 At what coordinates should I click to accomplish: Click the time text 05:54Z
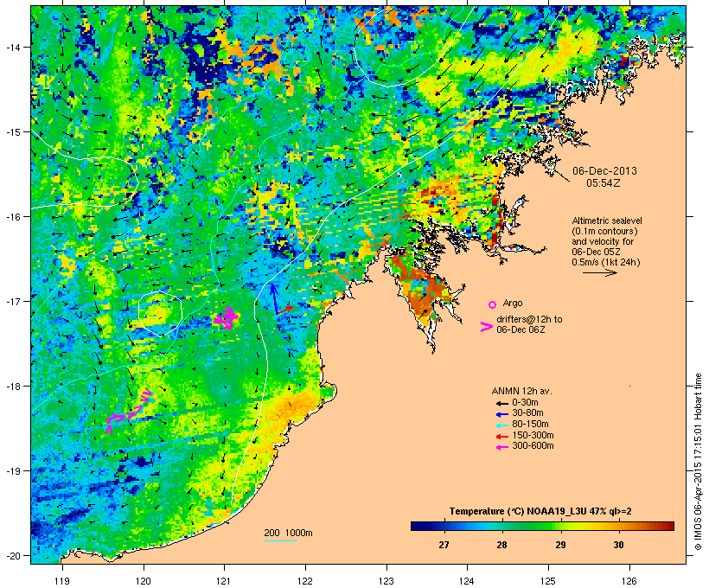point(604,183)
